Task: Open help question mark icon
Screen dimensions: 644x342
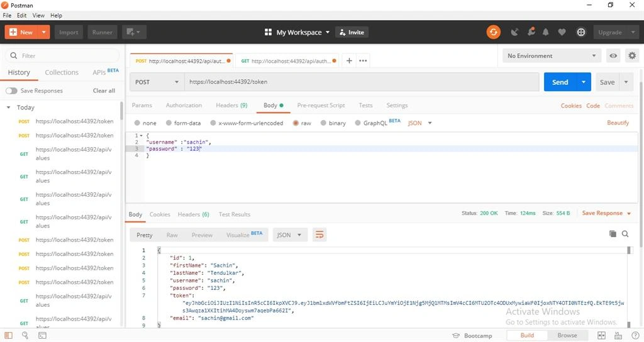Action: coord(635,336)
